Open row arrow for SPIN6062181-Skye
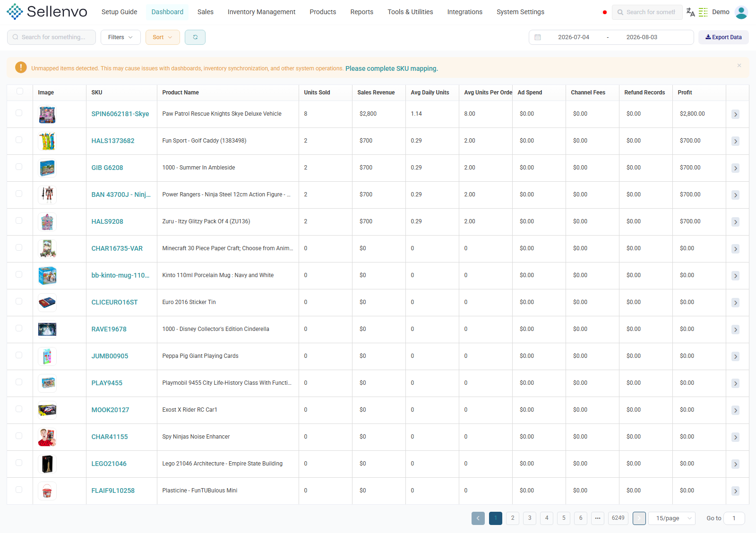 [x=735, y=114]
